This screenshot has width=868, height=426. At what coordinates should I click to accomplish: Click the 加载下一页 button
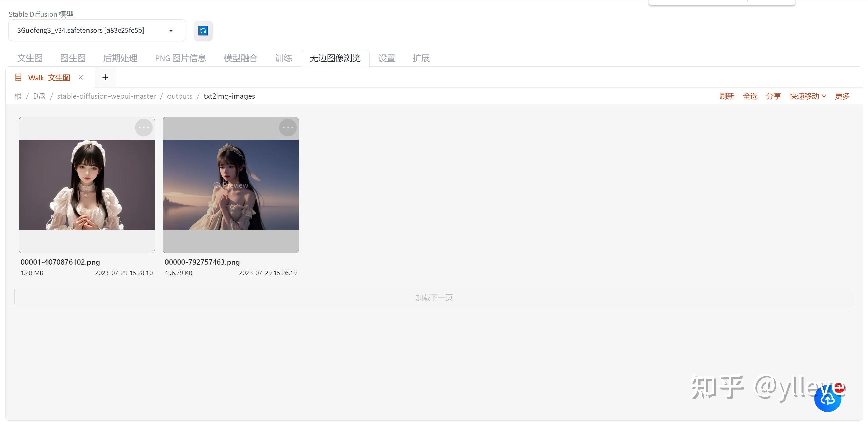click(434, 297)
